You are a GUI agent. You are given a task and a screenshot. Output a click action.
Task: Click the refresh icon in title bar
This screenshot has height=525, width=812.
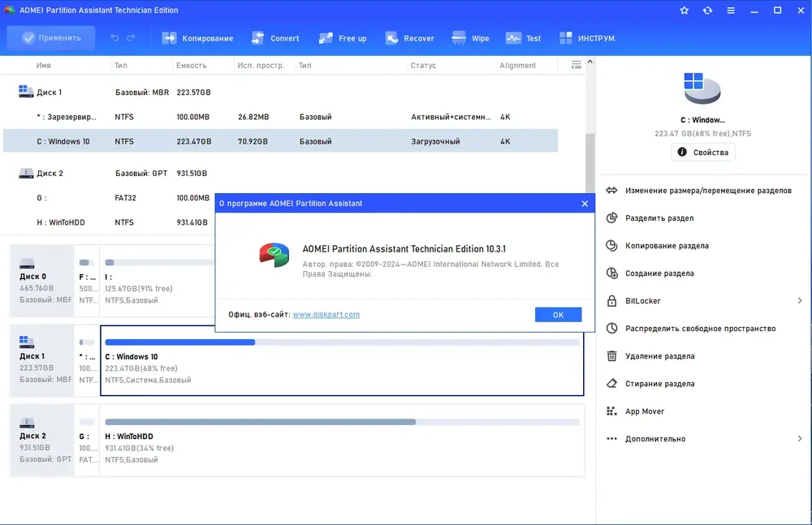coord(707,11)
